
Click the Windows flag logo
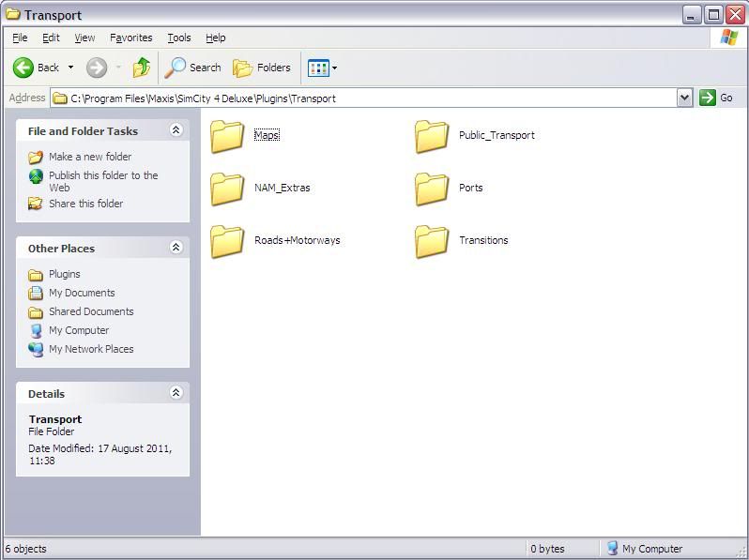coord(728,38)
